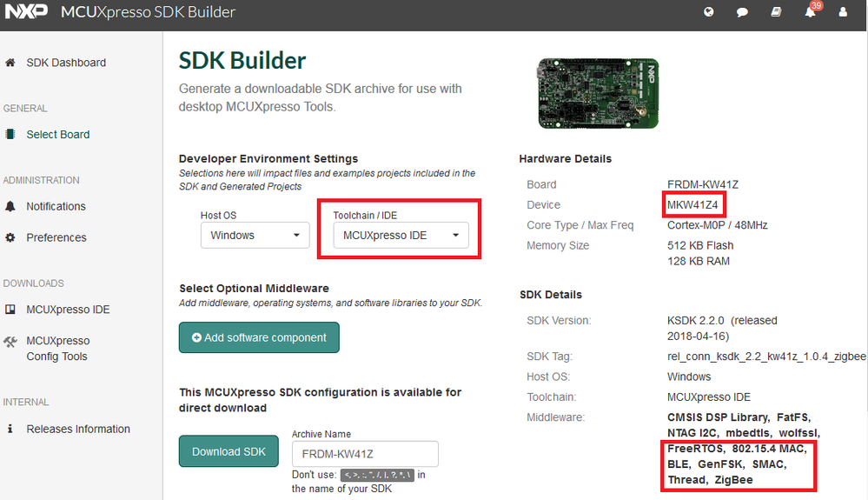This screenshot has width=868, height=500.
Task: Open notifications bell with 39 badge
Action: pos(811,11)
